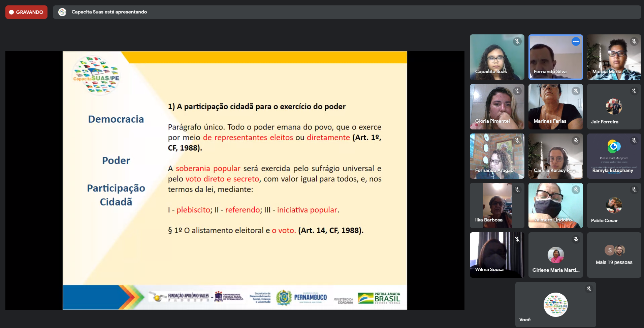This screenshot has height=328, width=644.
Task: Click muted mic icon on Capacita Suas tile
Action: pos(517,41)
